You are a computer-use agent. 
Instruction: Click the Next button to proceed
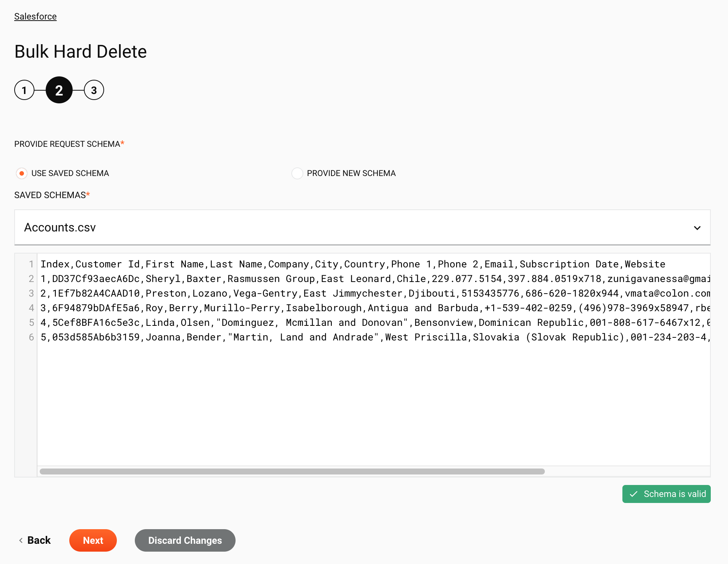pyautogui.click(x=93, y=540)
